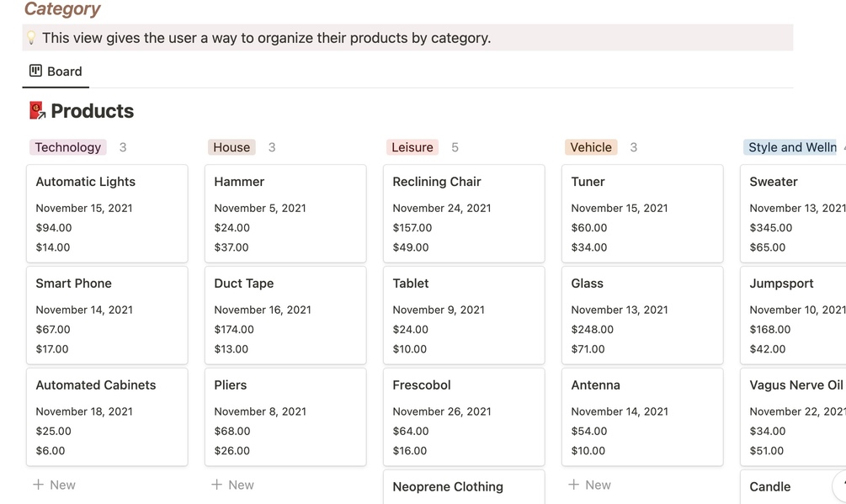Select the House group tag

tap(231, 147)
